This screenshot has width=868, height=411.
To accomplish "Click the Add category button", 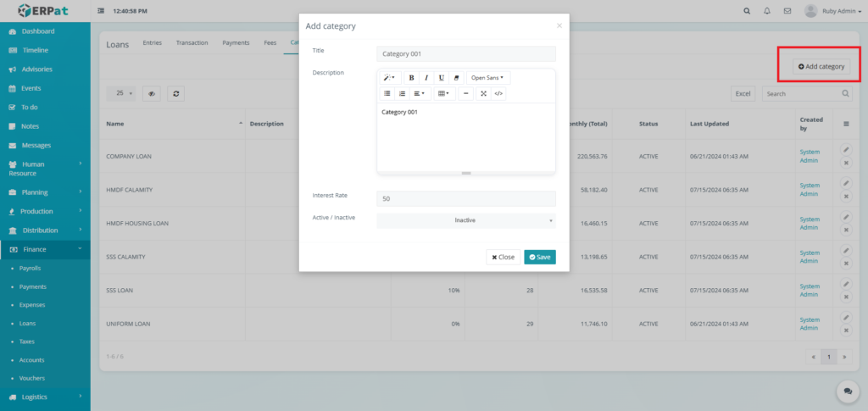I will coord(821,66).
